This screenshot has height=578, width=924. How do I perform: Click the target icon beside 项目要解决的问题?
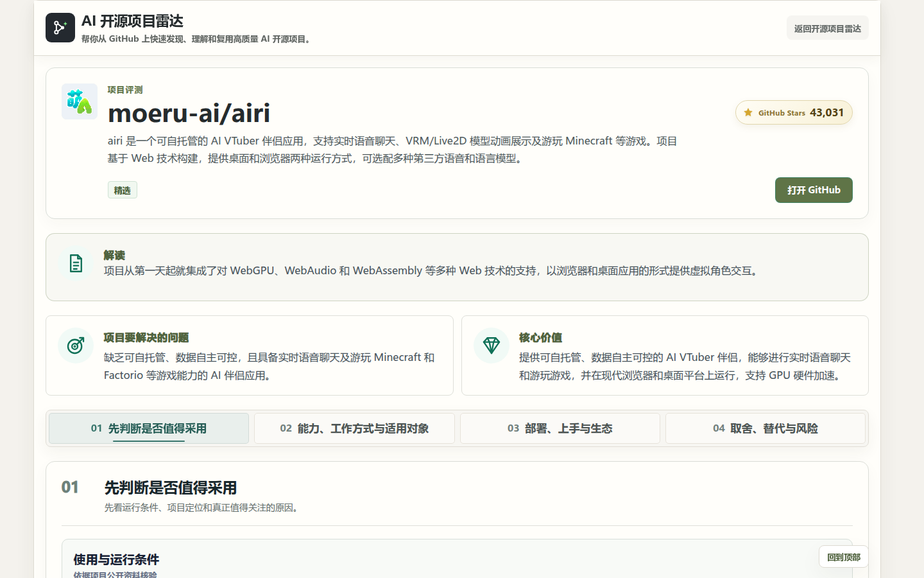coord(76,346)
